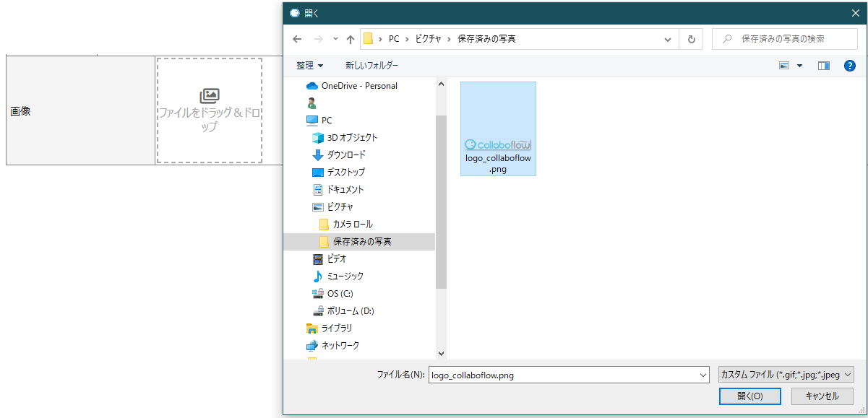Viewport: 868px width, 418px height.
Task: Open the カスタム ファイル type filter
Action: point(786,375)
